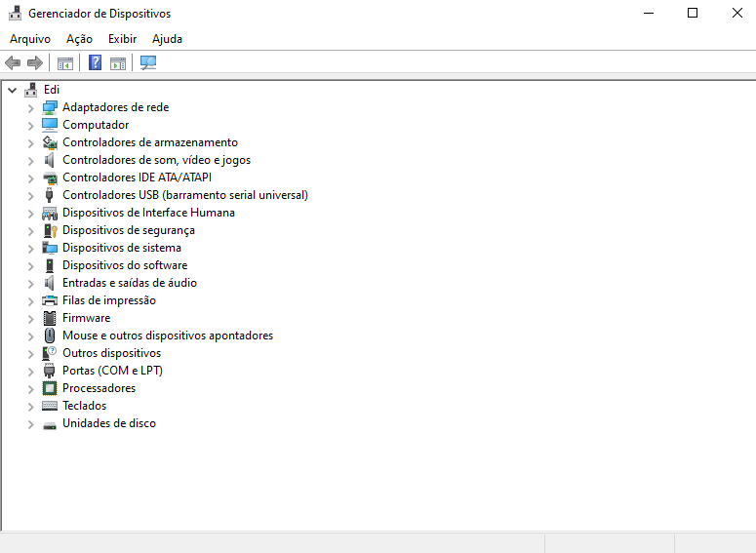This screenshot has height=553, width=756.
Task: Click the USB plug icon
Action: point(49,195)
